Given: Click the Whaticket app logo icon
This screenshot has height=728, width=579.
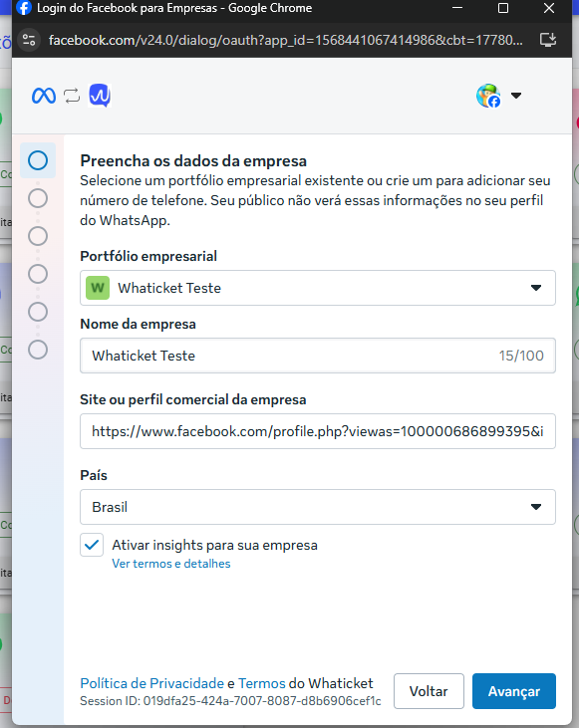Looking at the screenshot, I should point(100,96).
